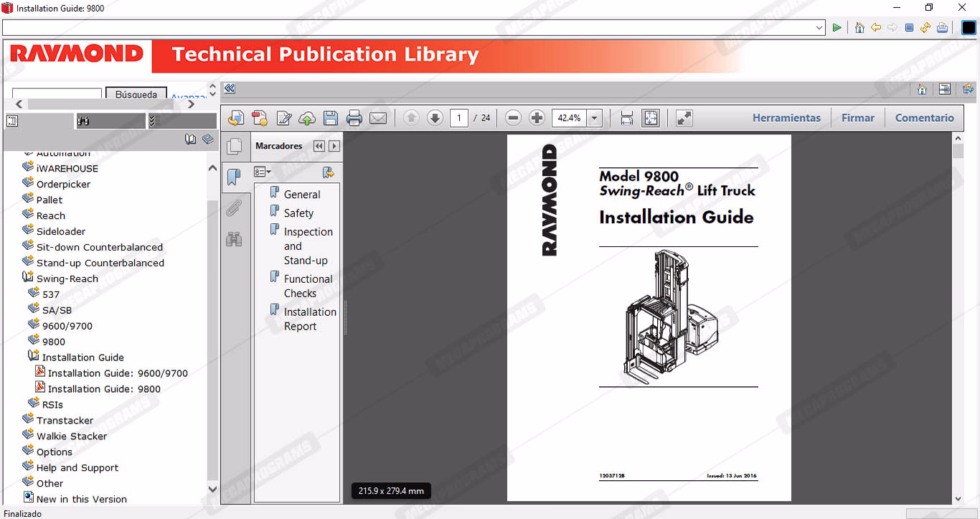The height and width of the screenshot is (519, 980).
Task: Go to next page with down arrow
Action: point(435,118)
